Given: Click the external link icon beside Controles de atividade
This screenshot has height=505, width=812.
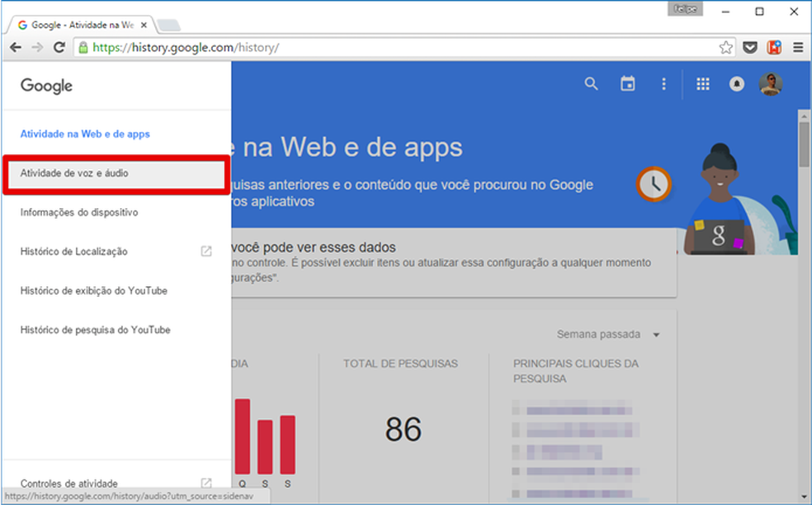Looking at the screenshot, I should (x=206, y=483).
